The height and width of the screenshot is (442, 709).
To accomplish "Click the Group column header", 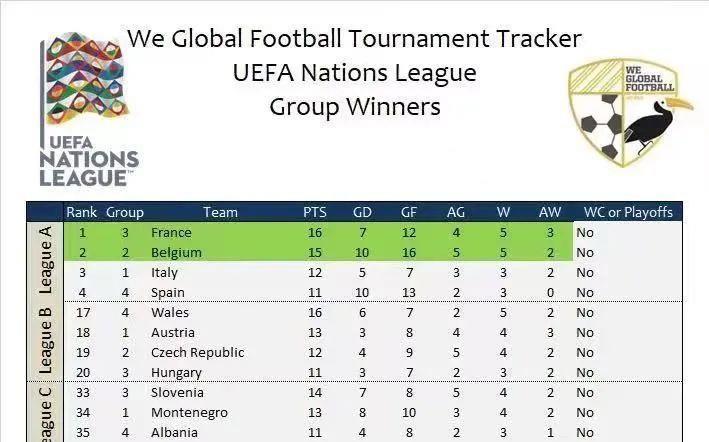I will pos(125,212).
